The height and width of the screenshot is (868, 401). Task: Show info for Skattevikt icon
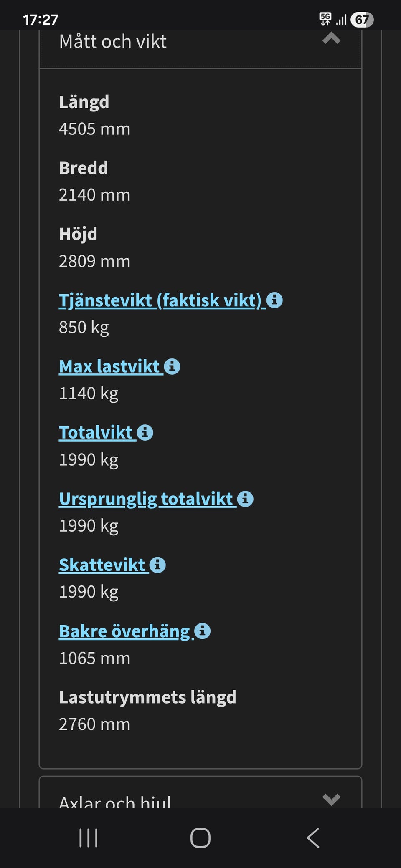pos(157,565)
